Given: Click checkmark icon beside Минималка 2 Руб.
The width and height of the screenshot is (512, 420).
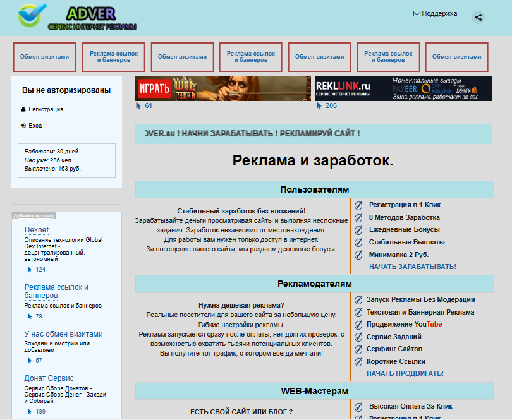Looking at the screenshot, I should pyautogui.click(x=358, y=255).
